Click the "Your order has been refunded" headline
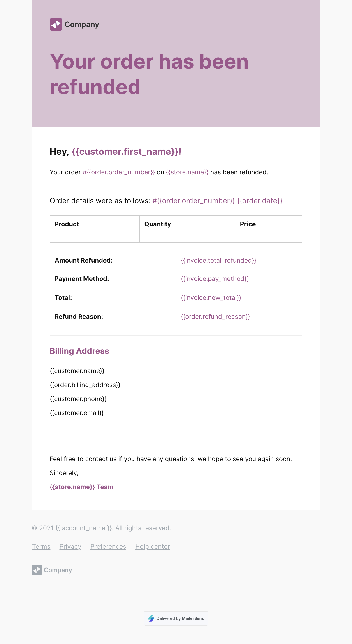The width and height of the screenshot is (352, 644). pyautogui.click(x=149, y=74)
